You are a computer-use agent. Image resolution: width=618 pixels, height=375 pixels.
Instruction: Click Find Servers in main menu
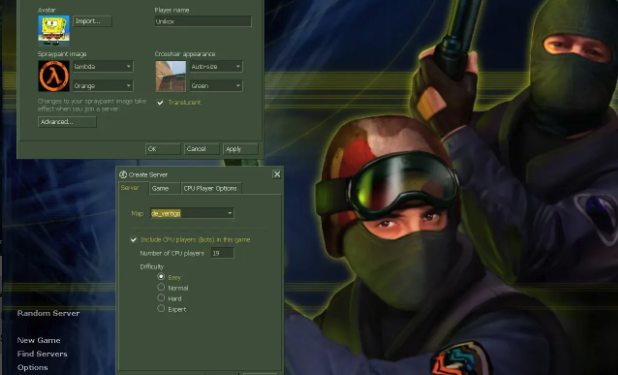click(x=42, y=354)
